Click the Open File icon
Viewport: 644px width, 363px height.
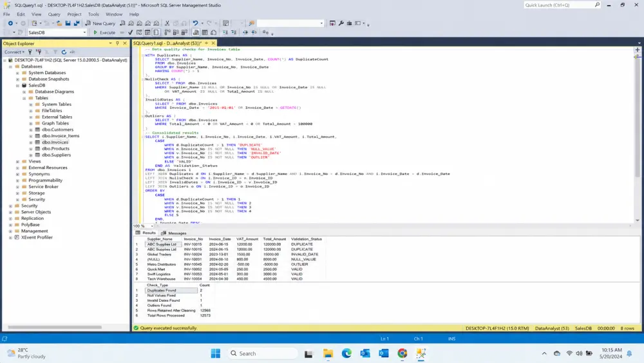pyautogui.click(x=59, y=23)
